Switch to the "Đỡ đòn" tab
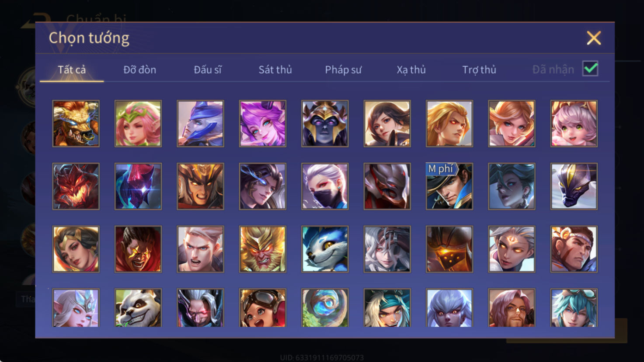 139,69
